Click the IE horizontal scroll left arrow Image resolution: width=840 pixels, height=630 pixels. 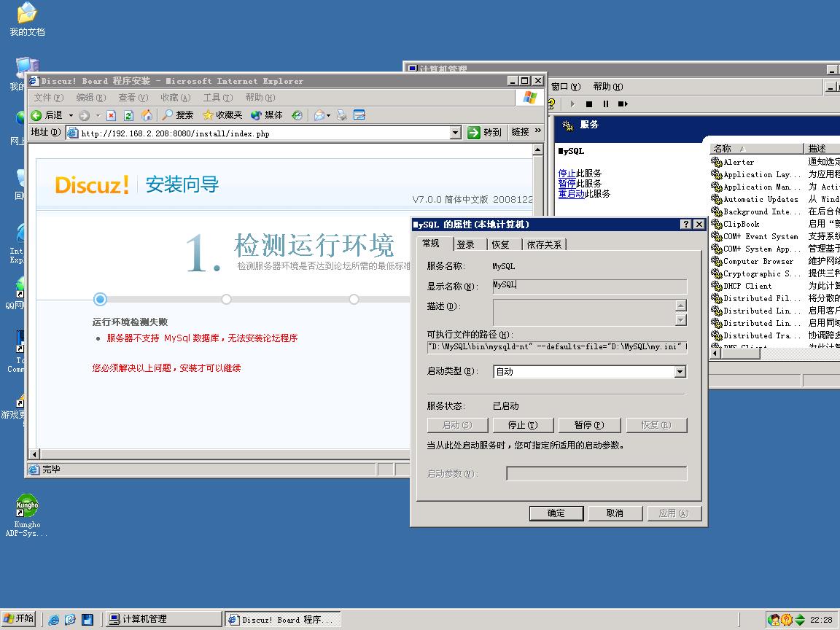click(35, 454)
